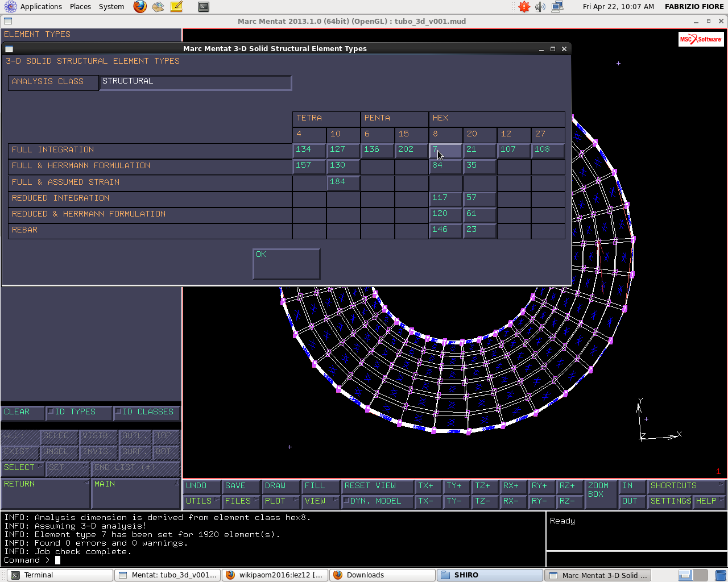Switch to Mentat tubo_3d_v001 taskbar window
Screen dimensions: 728x582
168,575
